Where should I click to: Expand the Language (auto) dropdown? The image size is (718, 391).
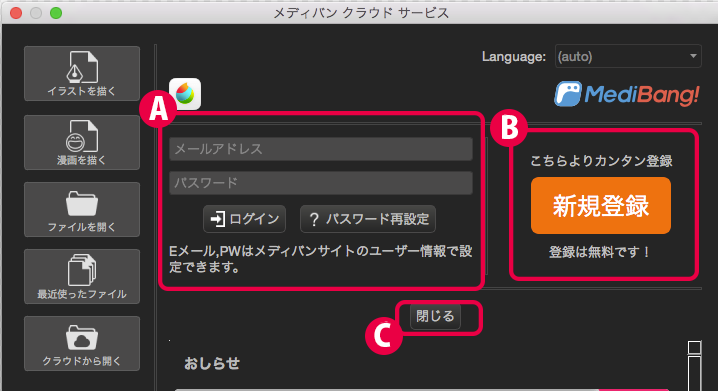[x=628, y=56]
